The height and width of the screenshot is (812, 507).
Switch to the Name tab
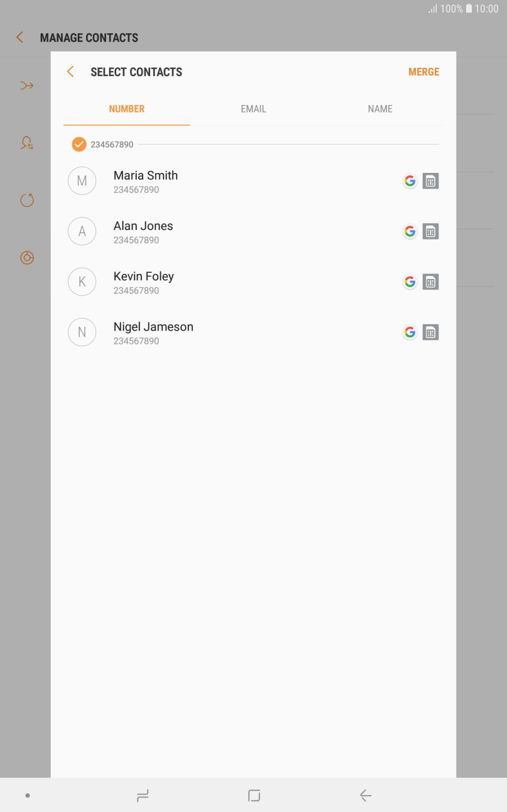point(380,109)
